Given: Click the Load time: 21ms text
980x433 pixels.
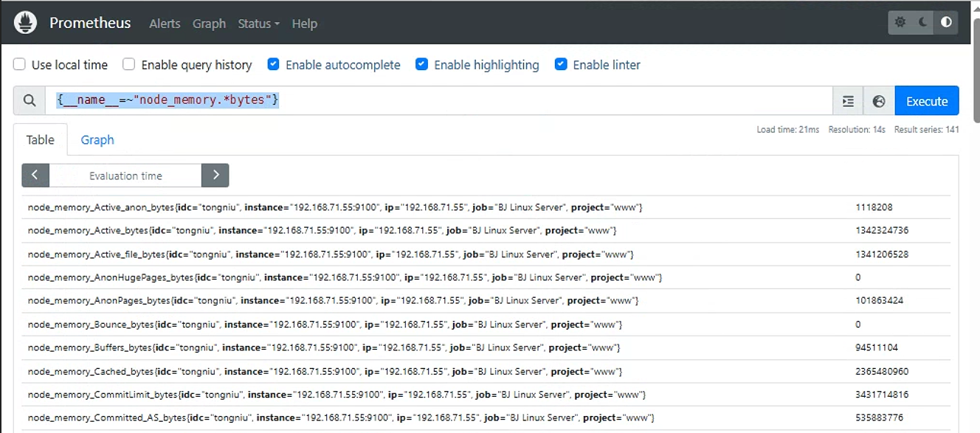Looking at the screenshot, I should tap(788, 130).
